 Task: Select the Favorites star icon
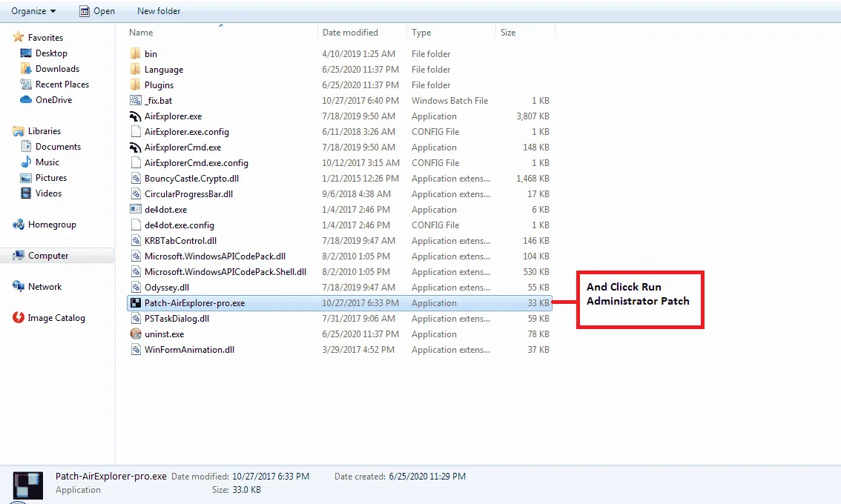19,37
